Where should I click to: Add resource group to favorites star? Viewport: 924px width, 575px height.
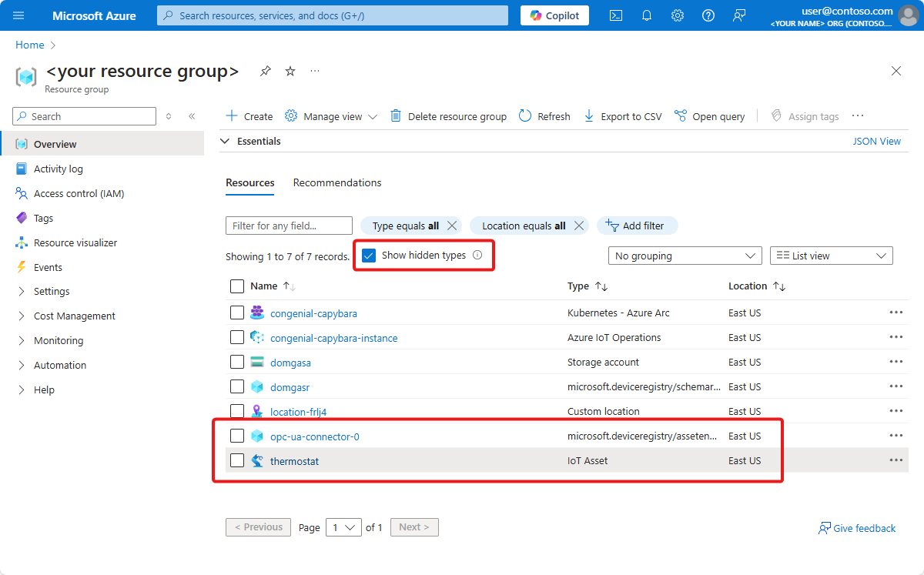coord(290,71)
